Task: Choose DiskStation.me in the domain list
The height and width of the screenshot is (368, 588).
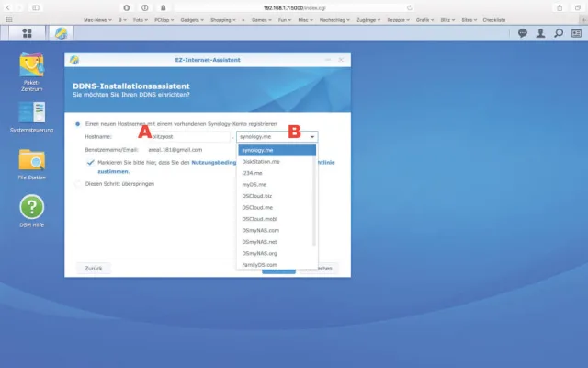Action: pyautogui.click(x=277, y=162)
